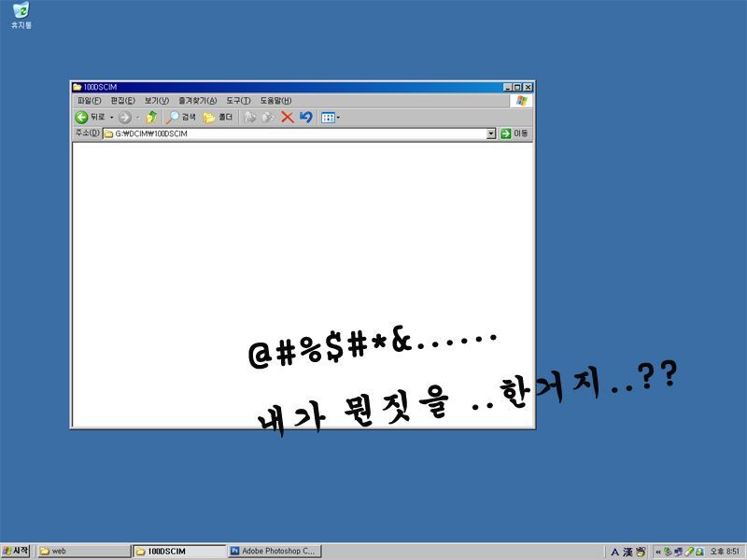This screenshot has height=560, width=747.
Task: Click the Windows flag logo in Explorer
Action: [x=521, y=101]
